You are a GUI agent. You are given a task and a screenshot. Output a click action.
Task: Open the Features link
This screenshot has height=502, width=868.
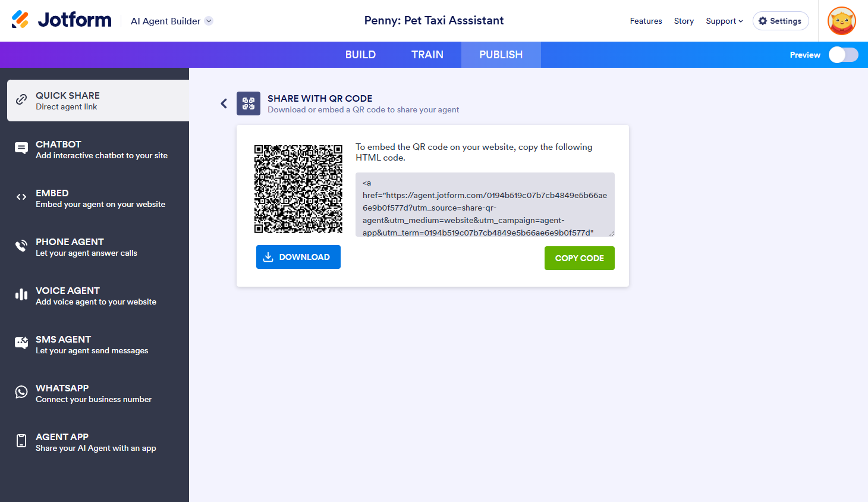point(646,21)
